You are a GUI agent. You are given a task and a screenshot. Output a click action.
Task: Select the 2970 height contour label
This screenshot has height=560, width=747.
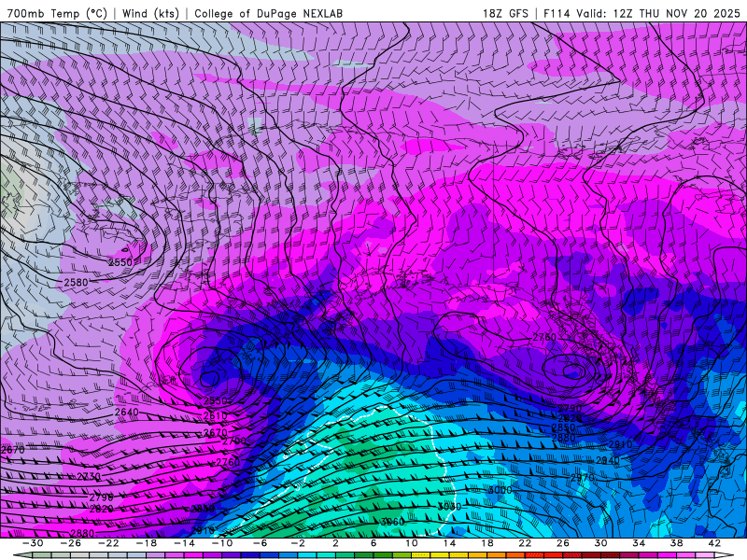[x=582, y=477]
